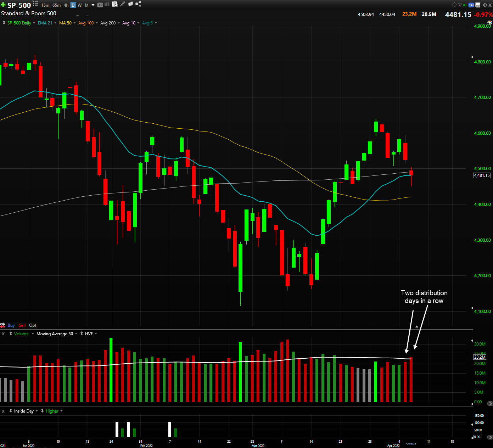This screenshot has width=493, height=448.
Task: Open the chart template icon
Action: click(x=100, y=5)
